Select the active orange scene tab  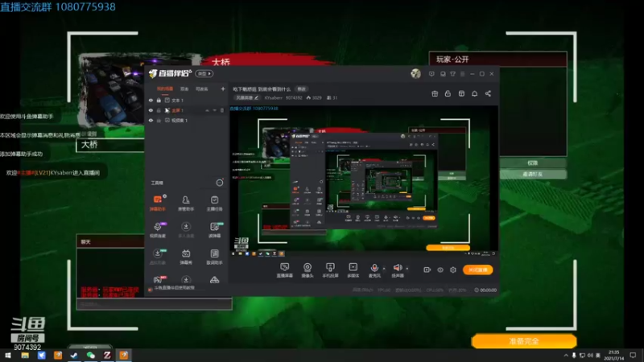click(165, 88)
